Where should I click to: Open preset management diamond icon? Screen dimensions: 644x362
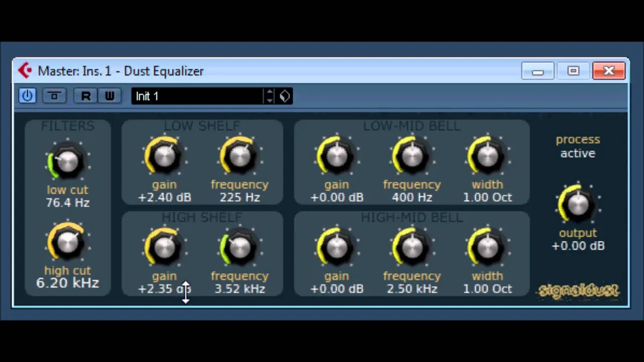point(285,96)
